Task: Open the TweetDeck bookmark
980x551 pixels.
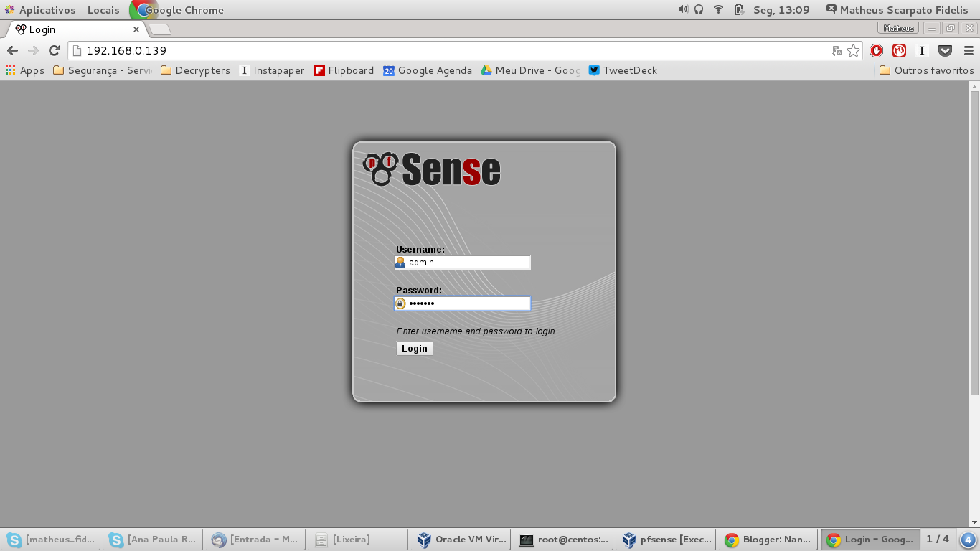Action: tap(623, 70)
